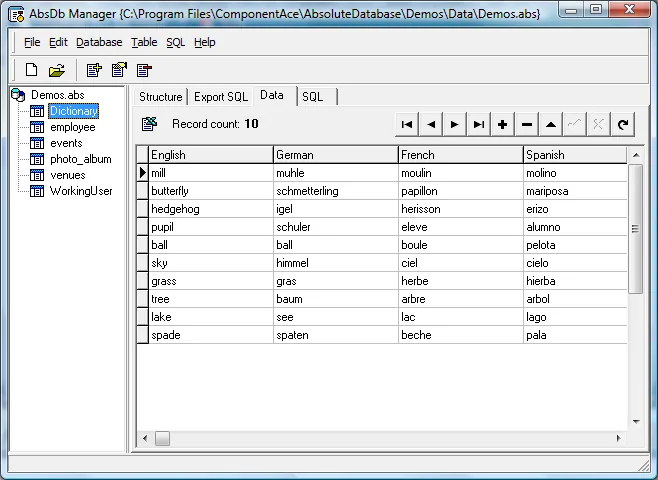The height and width of the screenshot is (480, 658).
Task: Go to next record navigator button
Action: (454, 124)
